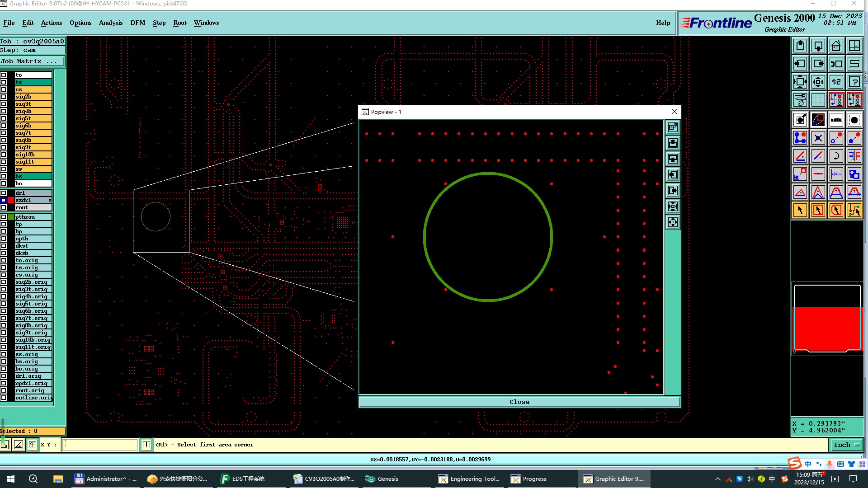The width and height of the screenshot is (868, 488).
Task: Toggle the checkbox beside sig2b layer
Action: tap(4, 97)
